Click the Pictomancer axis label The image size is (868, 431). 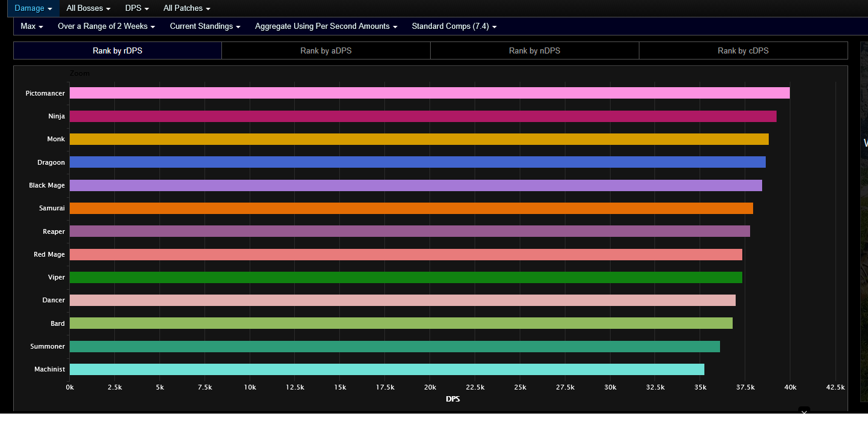pos(45,93)
